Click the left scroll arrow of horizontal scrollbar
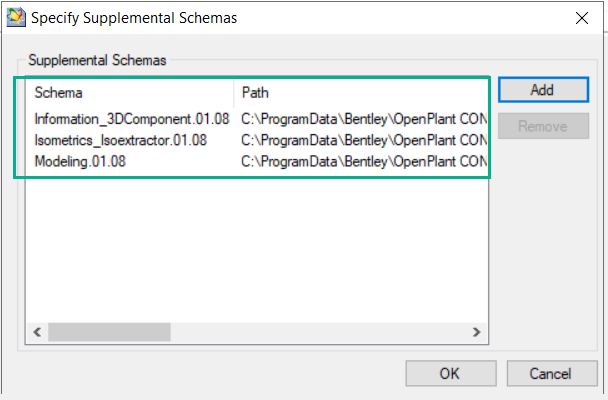Image resolution: width=608 pixels, height=400 pixels. (x=37, y=332)
